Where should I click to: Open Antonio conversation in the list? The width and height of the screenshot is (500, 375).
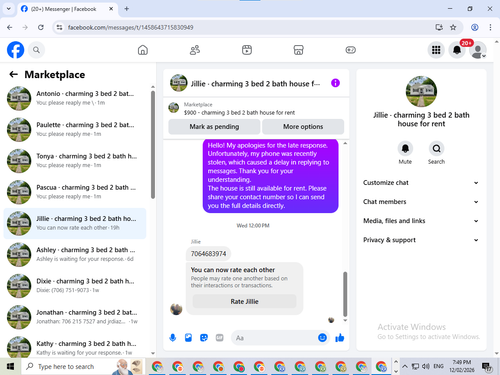75,98
